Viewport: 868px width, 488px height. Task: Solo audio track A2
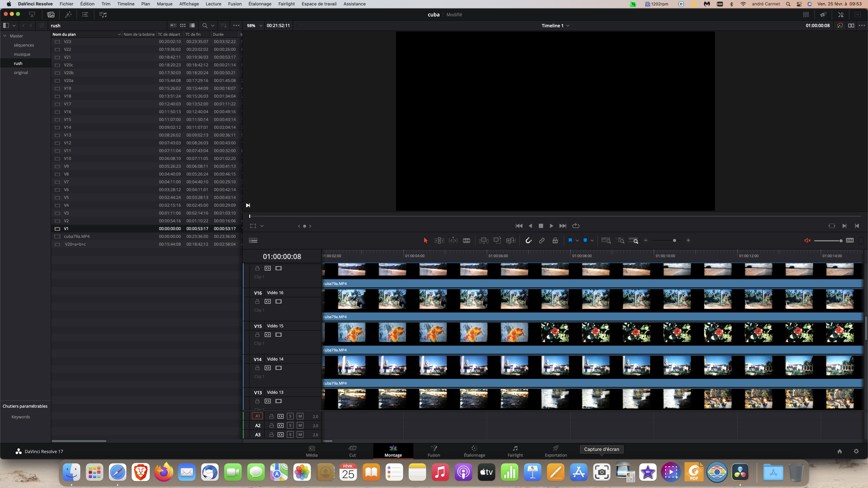coord(290,425)
